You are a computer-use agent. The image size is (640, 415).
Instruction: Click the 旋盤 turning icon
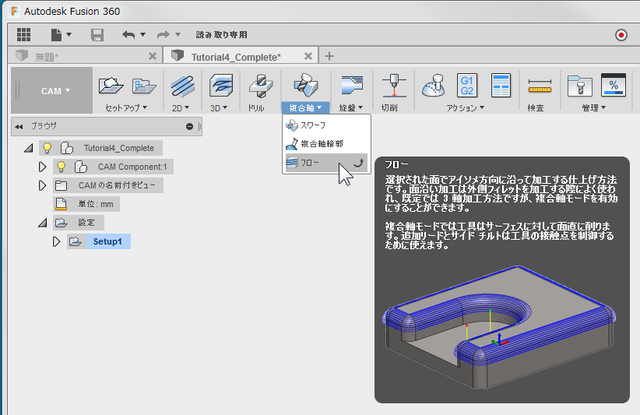tap(351, 85)
